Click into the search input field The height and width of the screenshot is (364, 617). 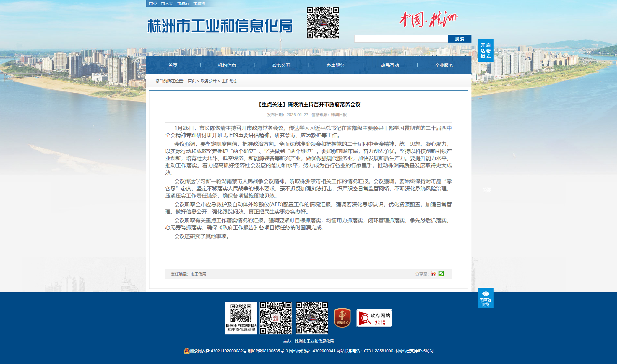[401, 39]
